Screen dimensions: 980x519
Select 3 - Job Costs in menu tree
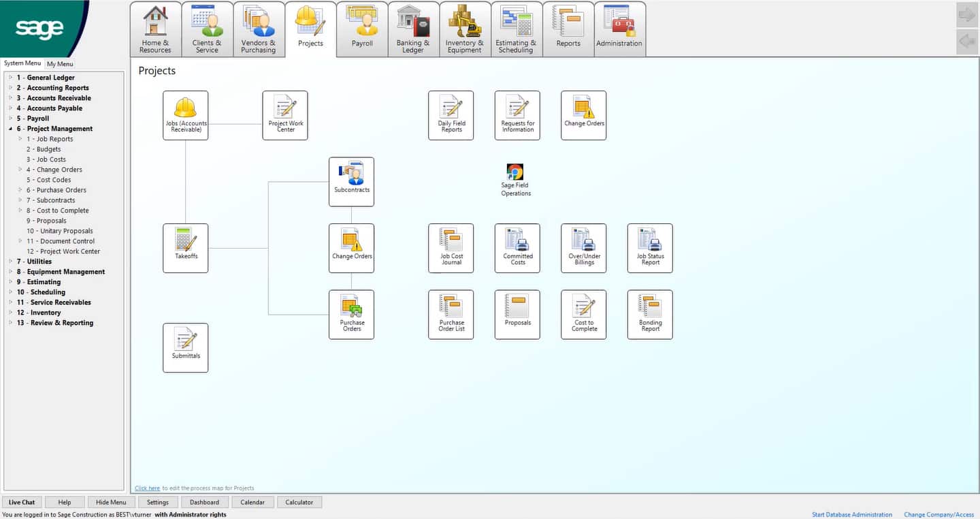[x=46, y=159]
